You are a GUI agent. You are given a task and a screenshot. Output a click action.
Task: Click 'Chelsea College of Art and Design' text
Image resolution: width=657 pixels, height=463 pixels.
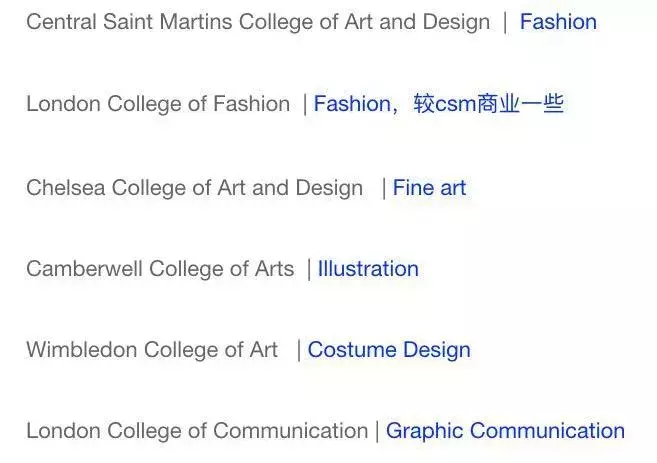(194, 188)
